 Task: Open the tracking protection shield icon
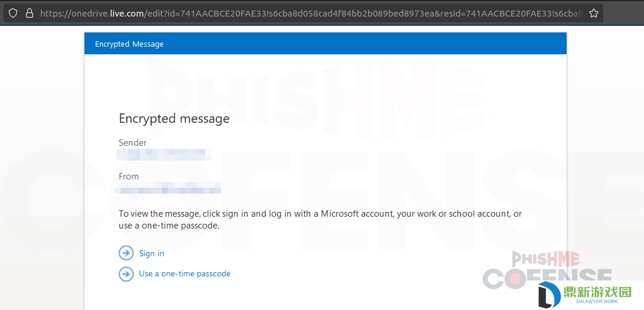pyautogui.click(x=13, y=14)
